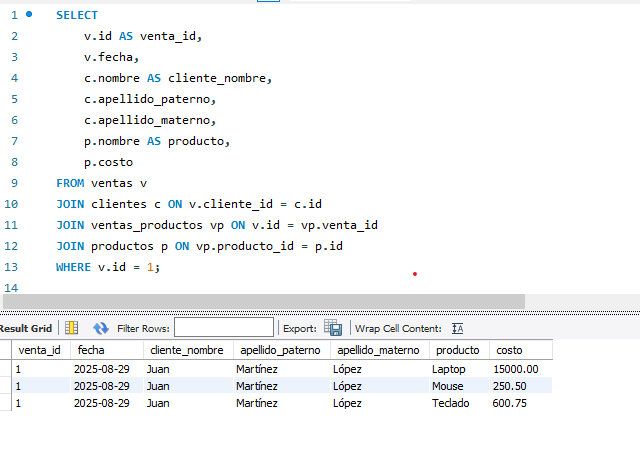Click v.fecha on line 3

109,57
